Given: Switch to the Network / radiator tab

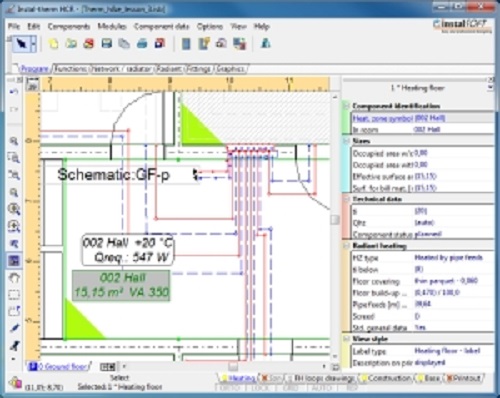Looking at the screenshot, I should click(121, 69).
